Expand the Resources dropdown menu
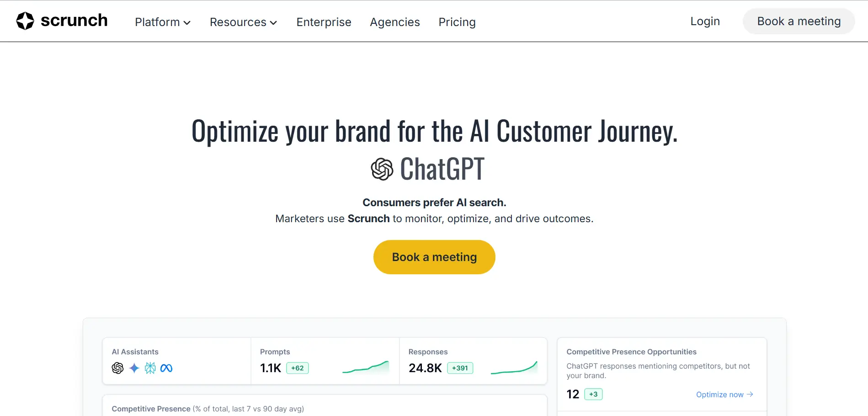Viewport: 868px width, 416px height. [243, 22]
